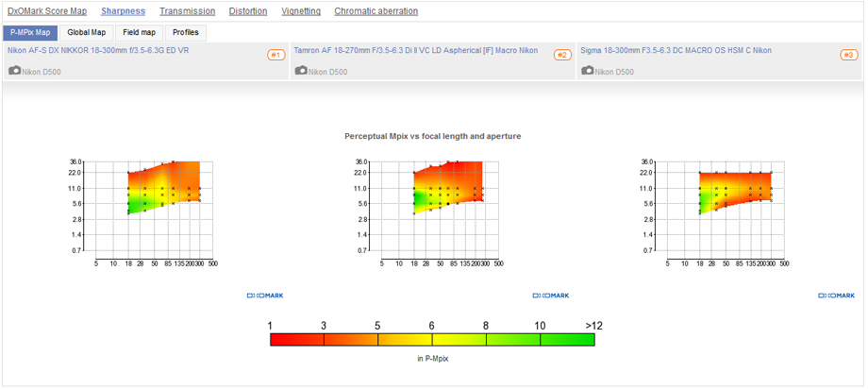
Task: Click the orange 3-5 legend segment
Action: point(351,340)
